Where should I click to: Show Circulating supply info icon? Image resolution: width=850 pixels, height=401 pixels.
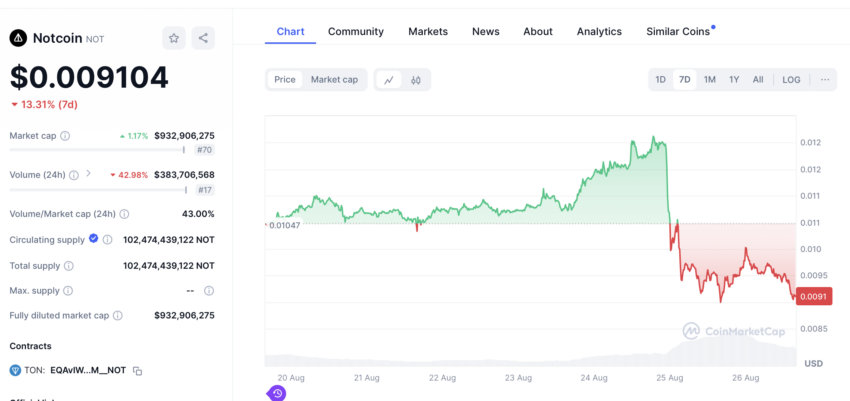[107, 240]
